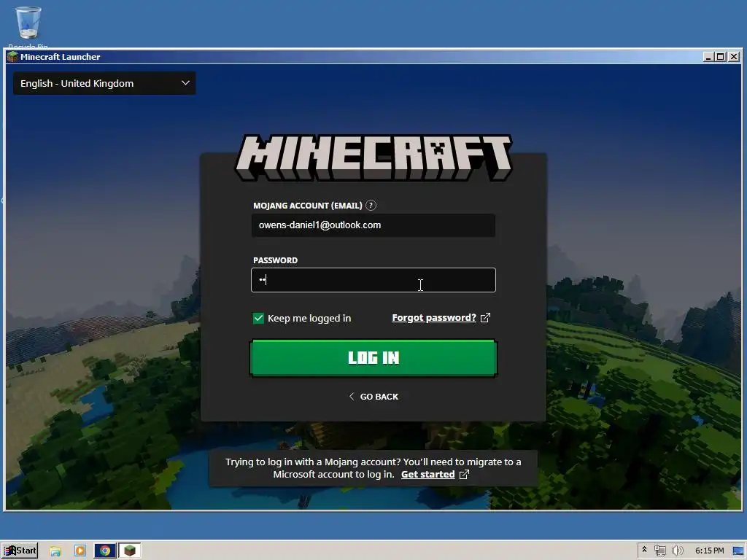
Task: Click GO BACK to return
Action: 373,397
